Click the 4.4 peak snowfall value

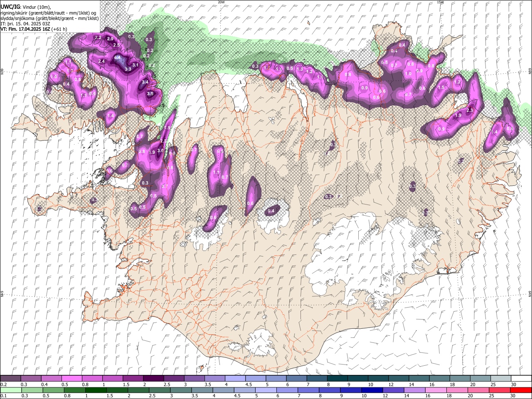[117, 57]
